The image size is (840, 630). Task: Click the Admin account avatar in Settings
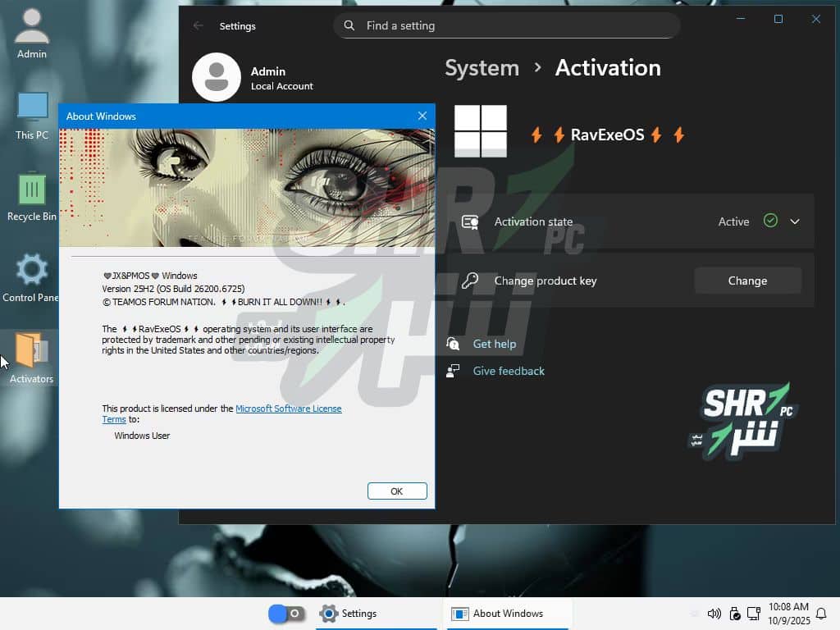216,77
